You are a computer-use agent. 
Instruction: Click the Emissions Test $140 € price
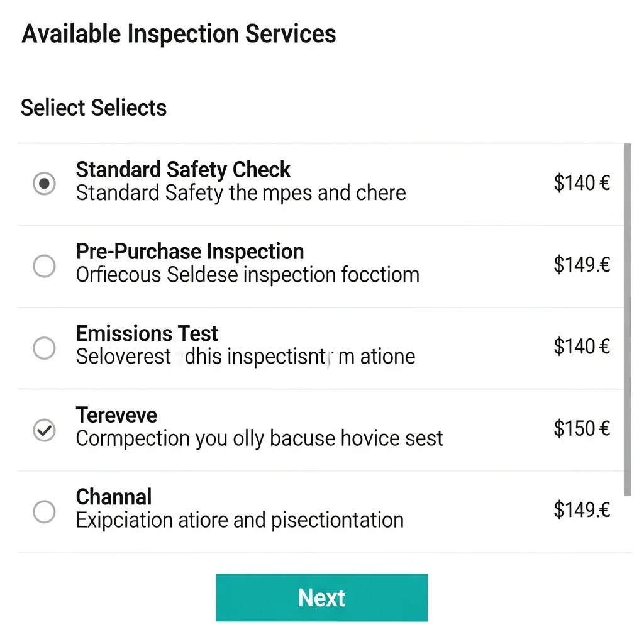582,347
